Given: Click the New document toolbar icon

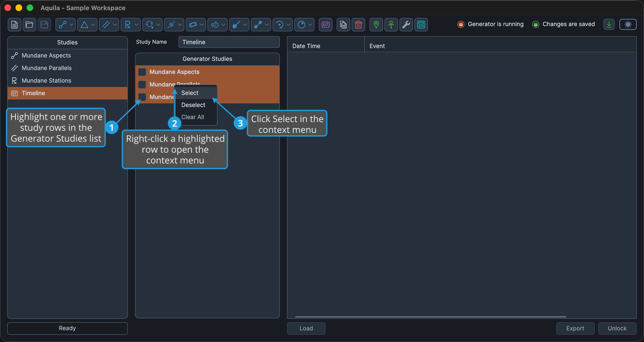Looking at the screenshot, I should point(14,25).
